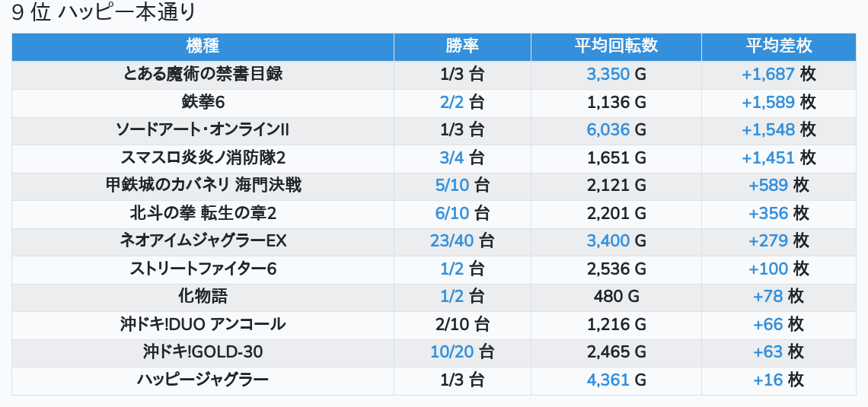868x407 pixels.
Task: Click the 鉄拳6 machine name
Action: pyautogui.click(x=203, y=102)
